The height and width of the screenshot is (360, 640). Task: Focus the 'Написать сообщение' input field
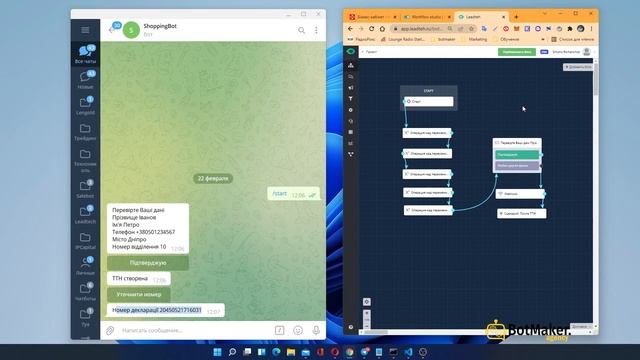point(194,330)
